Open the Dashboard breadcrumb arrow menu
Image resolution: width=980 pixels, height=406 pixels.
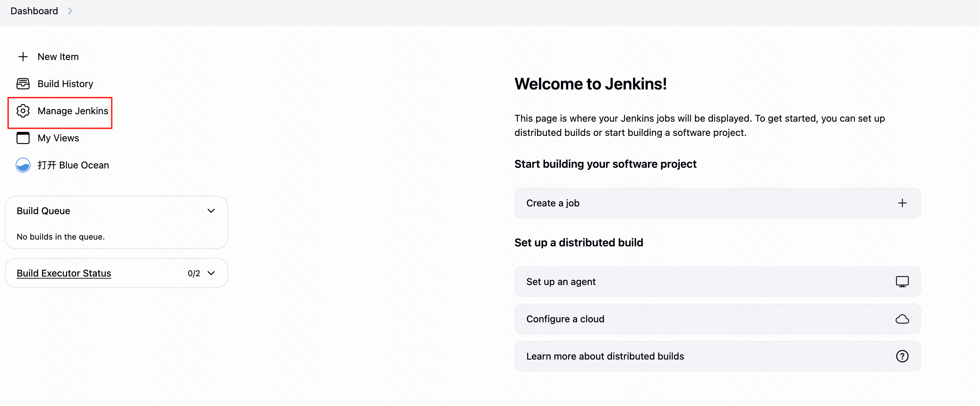point(70,11)
